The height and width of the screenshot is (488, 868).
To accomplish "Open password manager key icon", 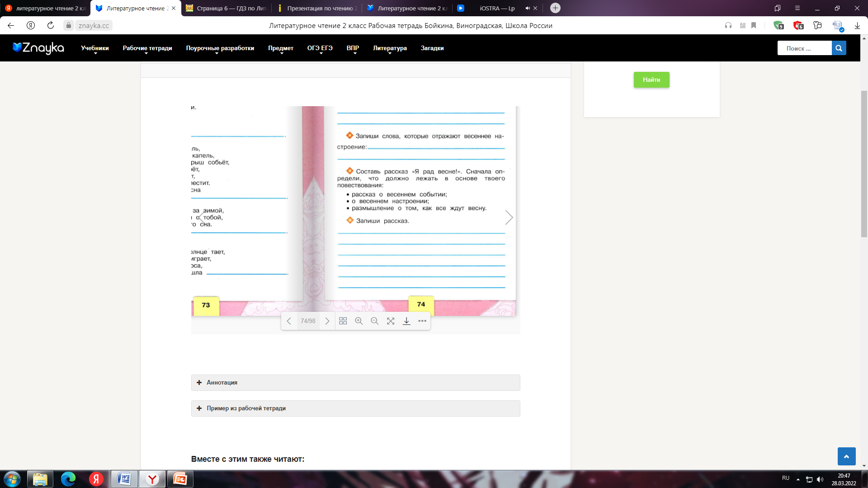I will click(817, 25).
